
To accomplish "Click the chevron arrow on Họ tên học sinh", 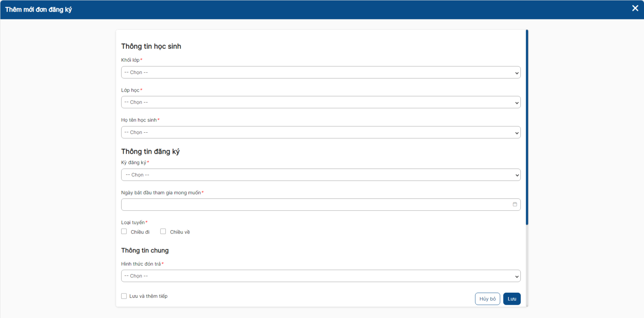I will [517, 133].
